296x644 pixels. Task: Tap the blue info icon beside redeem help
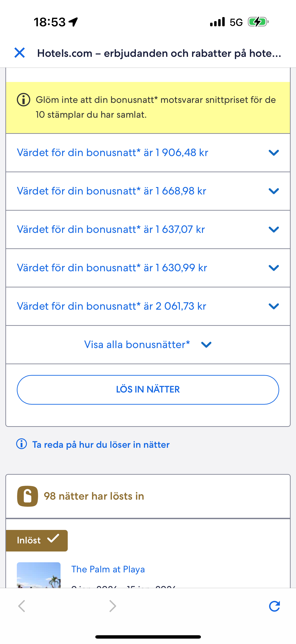pyautogui.click(x=22, y=444)
